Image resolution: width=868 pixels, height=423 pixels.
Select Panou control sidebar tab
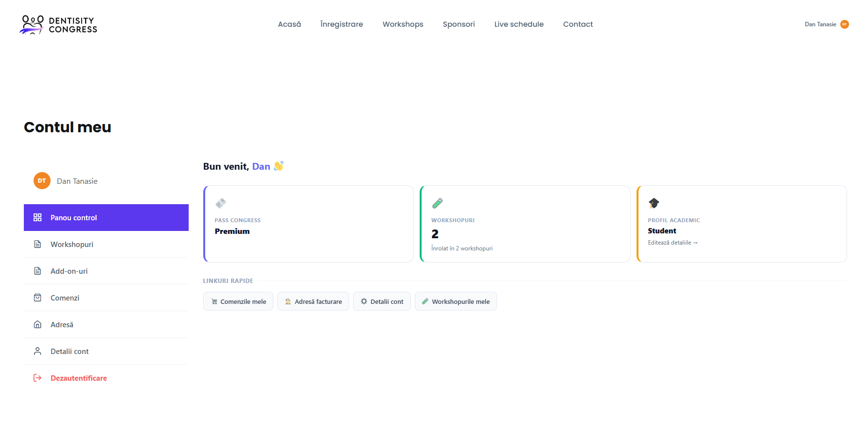(x=106, y=217)
